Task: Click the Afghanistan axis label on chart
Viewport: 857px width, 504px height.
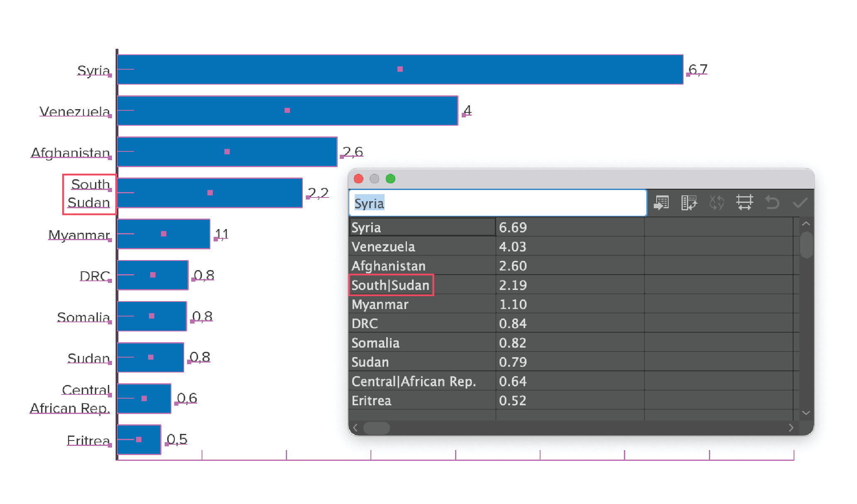Action: pyautogui.click(x=71, y=153)
